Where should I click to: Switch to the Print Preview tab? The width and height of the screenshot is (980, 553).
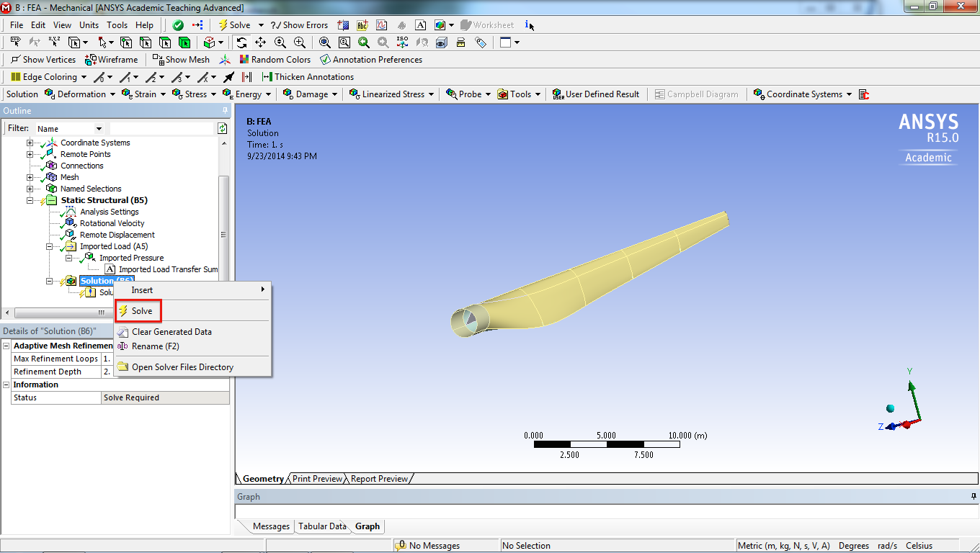(317, 479)
